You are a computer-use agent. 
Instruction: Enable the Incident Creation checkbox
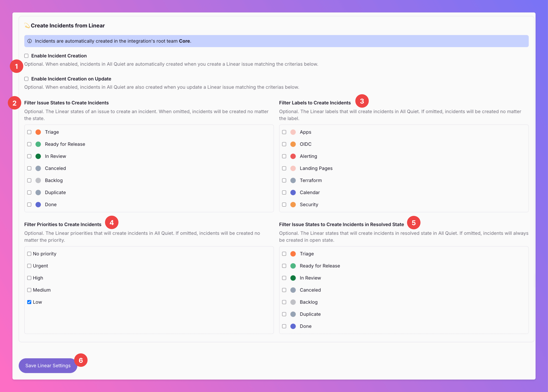click(x=26, y=56)
